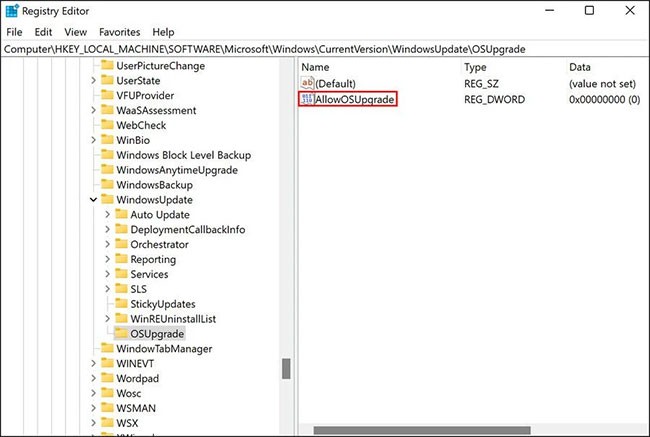Viewport: 650px width, 437px height.
Task: Expand the WINEVT key
Action: click(94, 363)
